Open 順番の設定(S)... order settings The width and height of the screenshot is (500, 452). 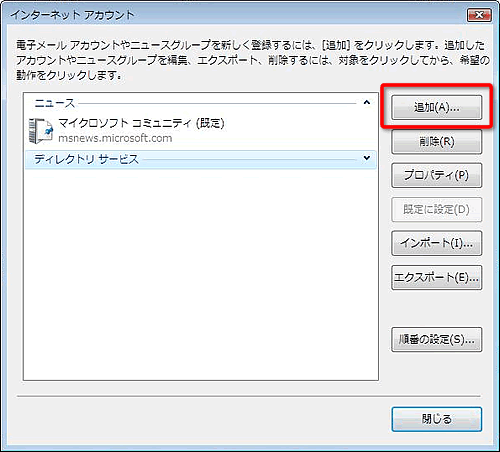tap(436, 340)
